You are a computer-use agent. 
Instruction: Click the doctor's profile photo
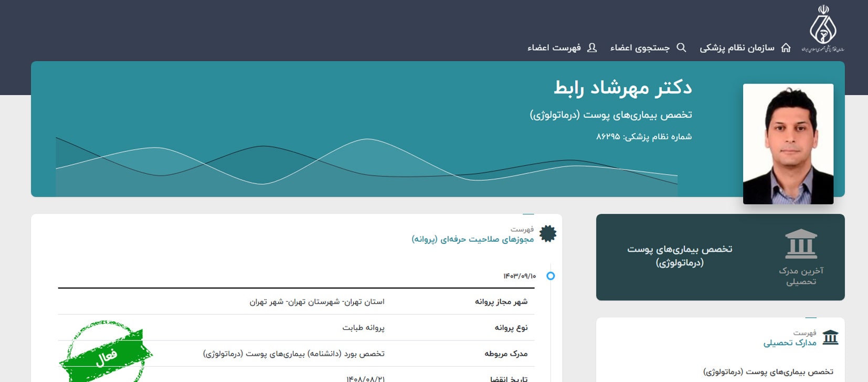click(788, 144)
